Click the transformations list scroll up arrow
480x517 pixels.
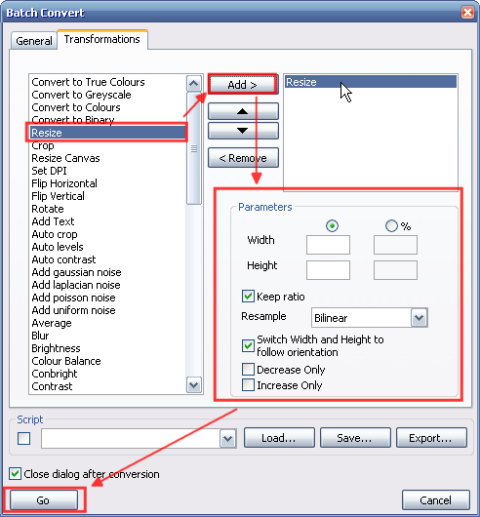coord(194,83)
